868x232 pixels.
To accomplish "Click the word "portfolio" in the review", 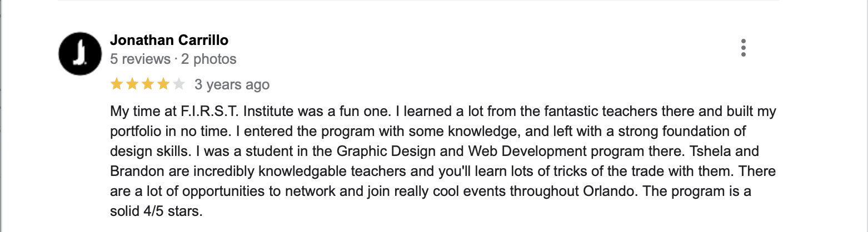I will [133, 132].
